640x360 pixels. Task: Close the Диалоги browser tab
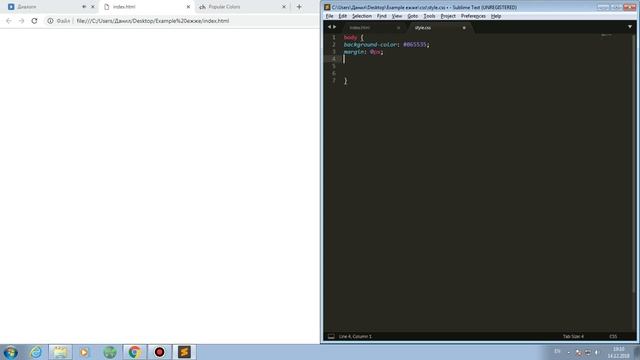(x=93, y=7)
